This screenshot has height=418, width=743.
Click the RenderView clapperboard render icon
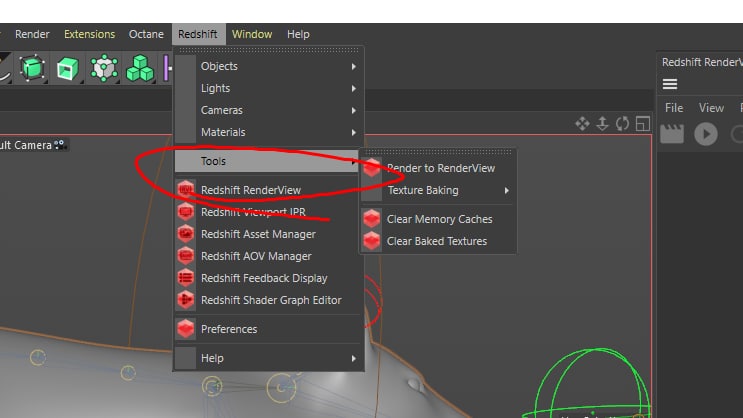pyautogui.click(x=672, y=134)
